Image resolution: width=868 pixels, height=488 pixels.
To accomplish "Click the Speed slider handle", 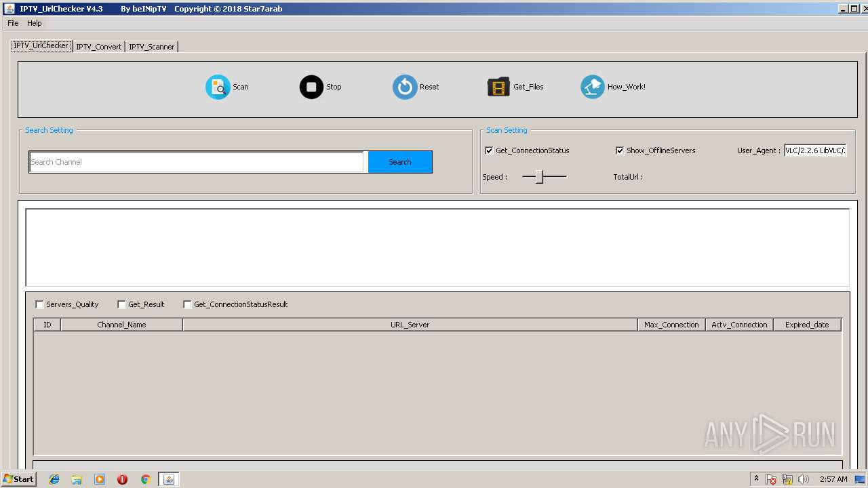I will pyautogui.click(x=539, y=177).
